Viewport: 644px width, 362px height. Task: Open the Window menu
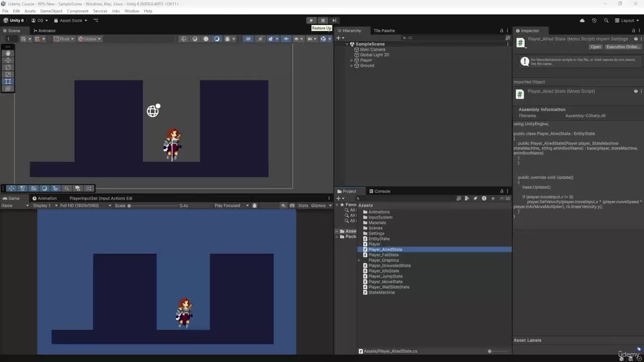pos(132,11)
